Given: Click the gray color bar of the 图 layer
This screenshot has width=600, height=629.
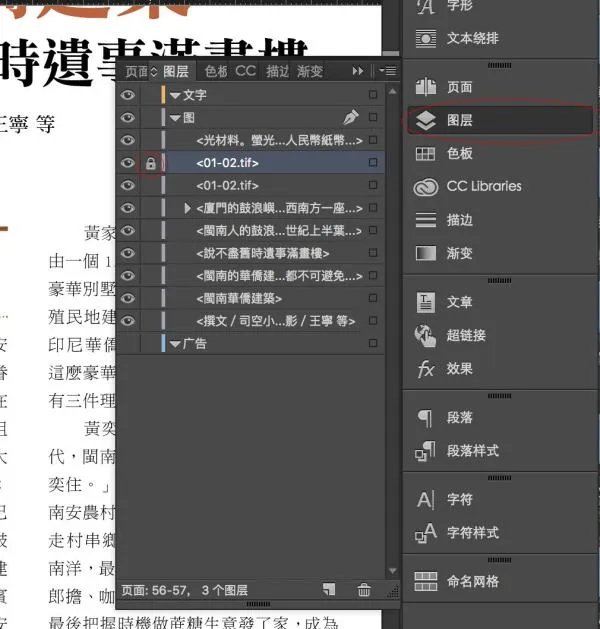Looking at the screenshot, I should [163, 118].
